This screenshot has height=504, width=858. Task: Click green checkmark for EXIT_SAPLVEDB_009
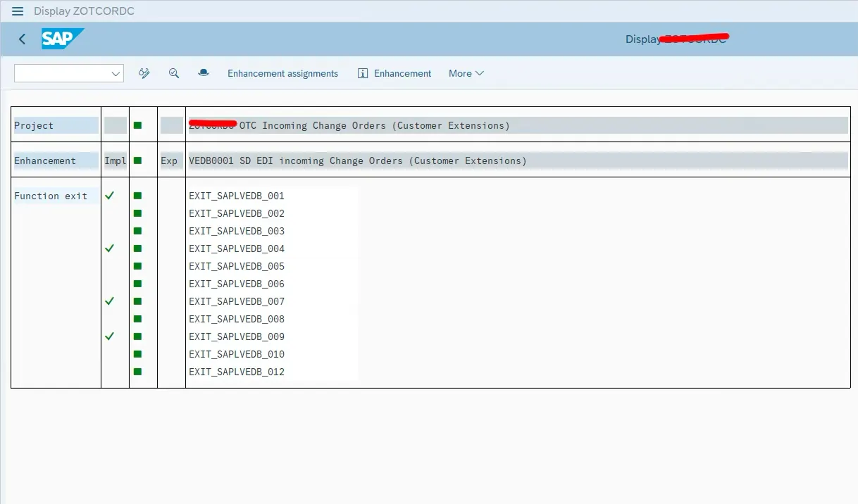tap(109, 336)
